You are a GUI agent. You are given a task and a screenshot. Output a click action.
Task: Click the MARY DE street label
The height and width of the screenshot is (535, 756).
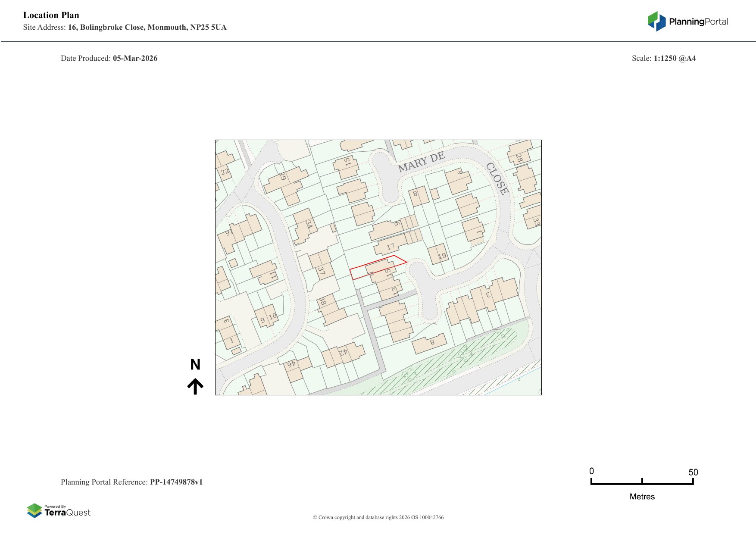(421, 162)
